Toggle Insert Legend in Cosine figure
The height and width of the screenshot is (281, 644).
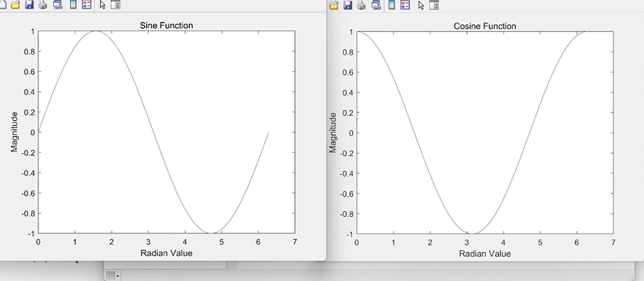point(405,5)
